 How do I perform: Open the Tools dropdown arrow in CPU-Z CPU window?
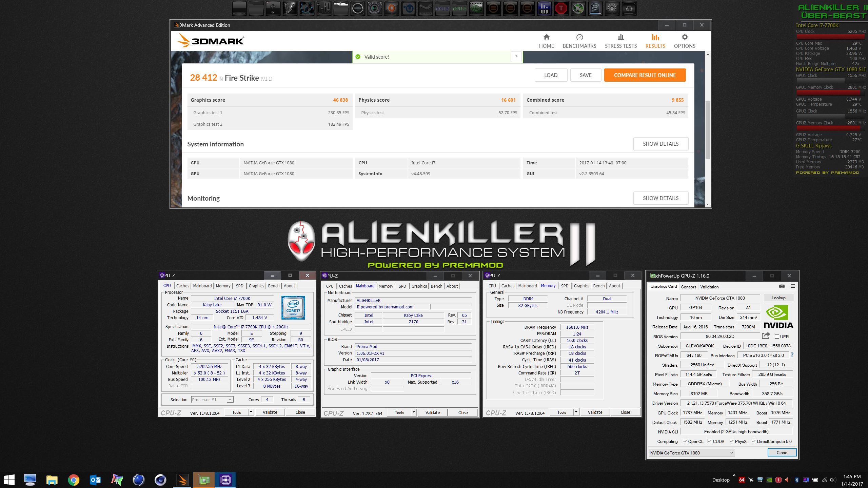[251, 412]
